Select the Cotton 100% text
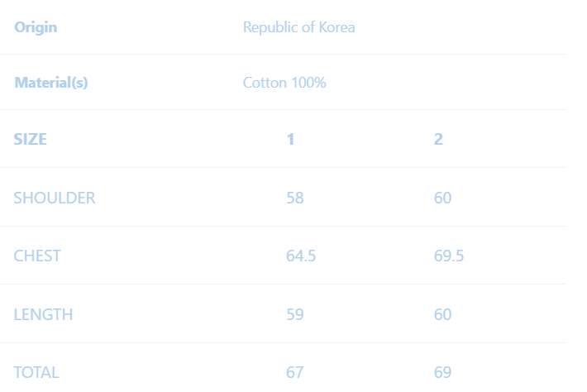The width and height of the screenshot is (587, 392). pos(284,83)
